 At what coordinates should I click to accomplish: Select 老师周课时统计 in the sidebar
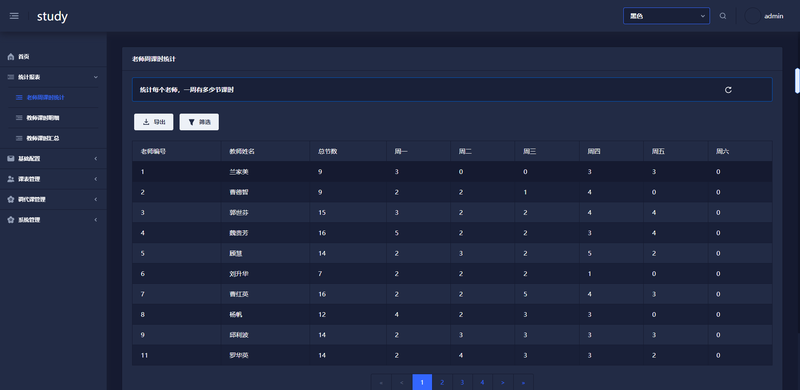click(x=45, y=98)
